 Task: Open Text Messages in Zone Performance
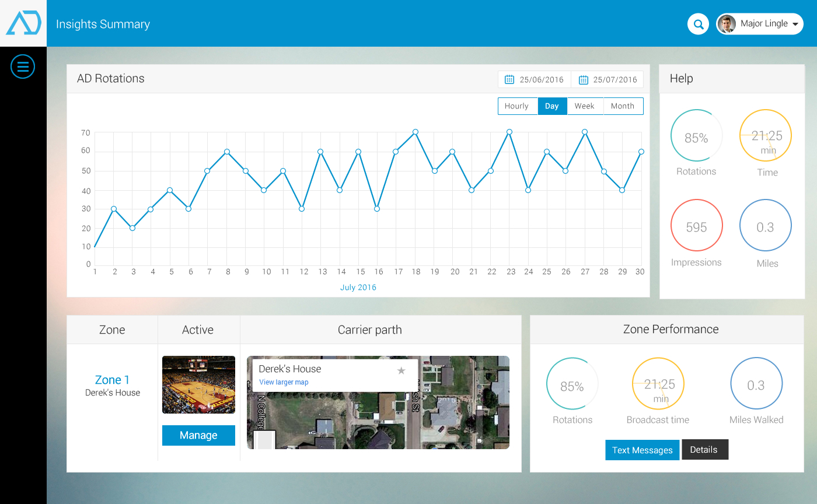(x=642, y=450)
